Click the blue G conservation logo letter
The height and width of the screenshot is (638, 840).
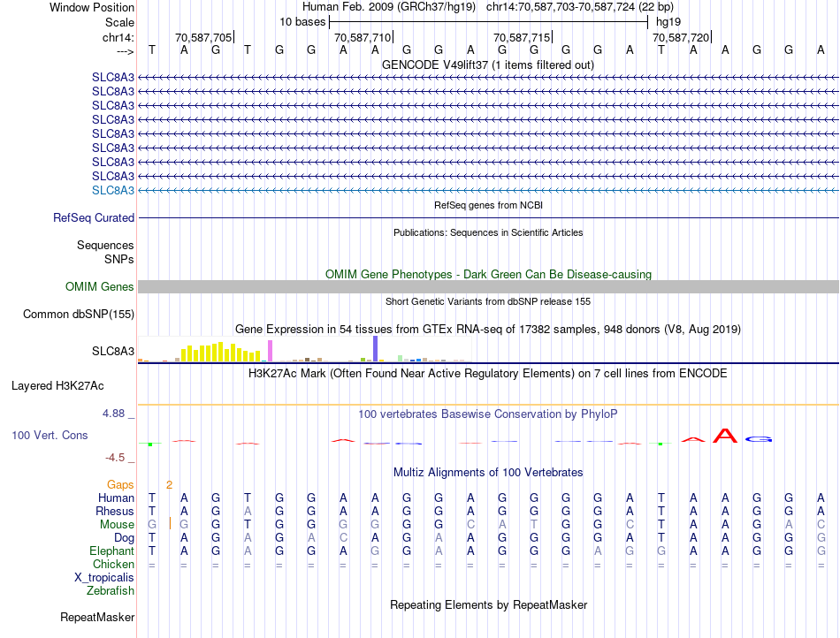[758, 439]
